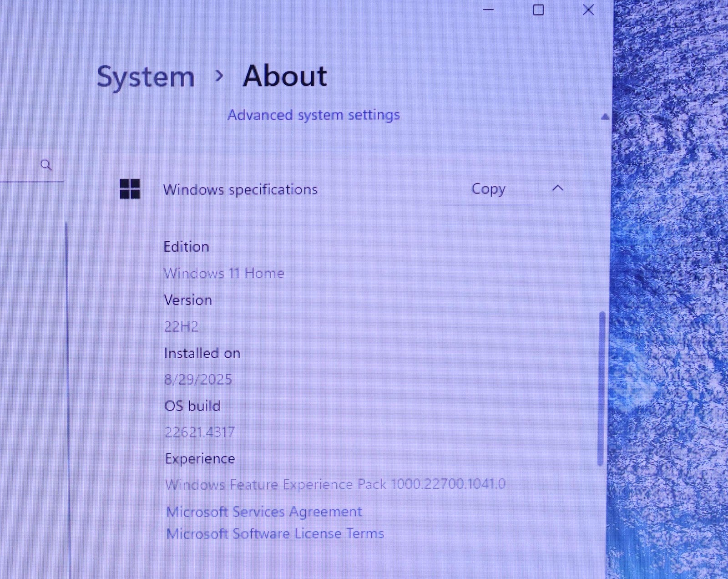
Task: Click the OS build number 22621.4317
Action: [199, 432]
